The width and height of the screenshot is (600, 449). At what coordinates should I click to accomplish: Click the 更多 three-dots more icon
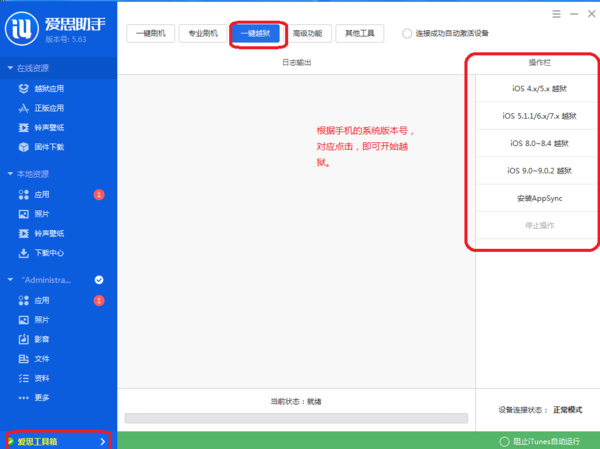[x=24, y=398]
